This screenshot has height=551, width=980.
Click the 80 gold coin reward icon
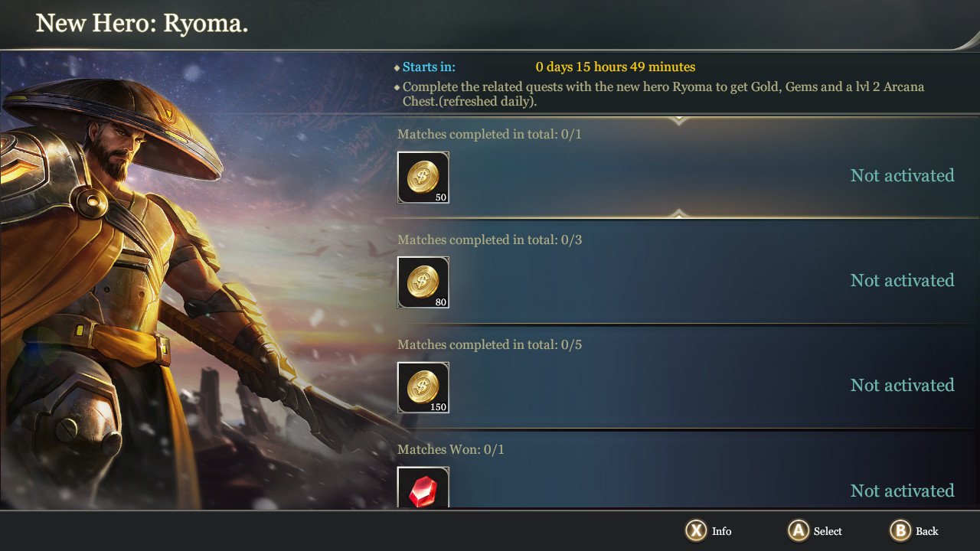423,282
